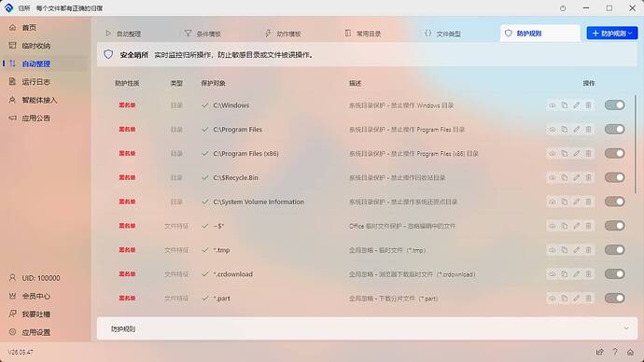Toggle the System Volume Information rule switch

tap(615, 202)
